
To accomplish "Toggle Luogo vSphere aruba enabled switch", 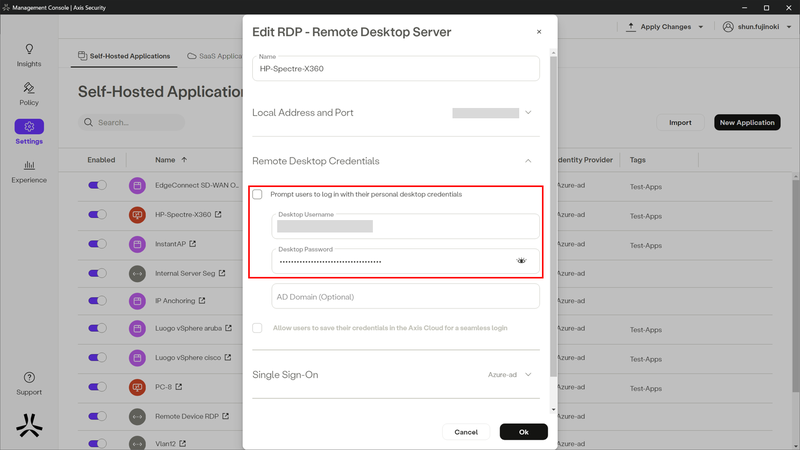I will point(97,328).
